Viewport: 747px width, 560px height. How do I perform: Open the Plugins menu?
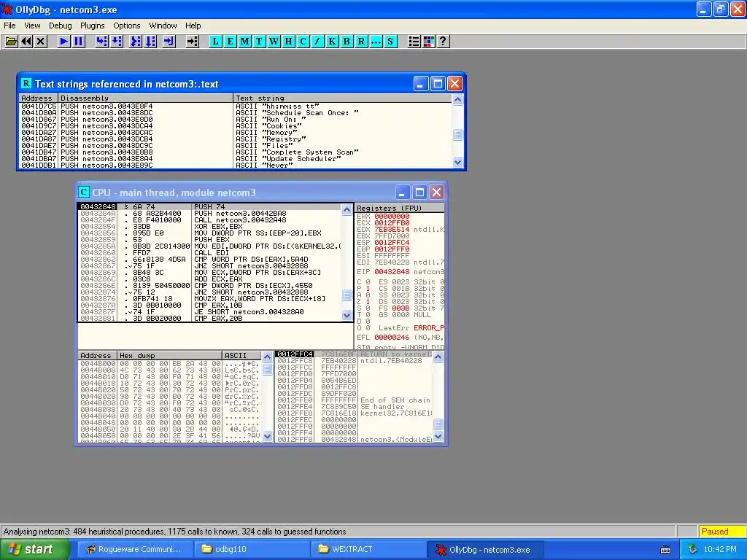point(92,26)
